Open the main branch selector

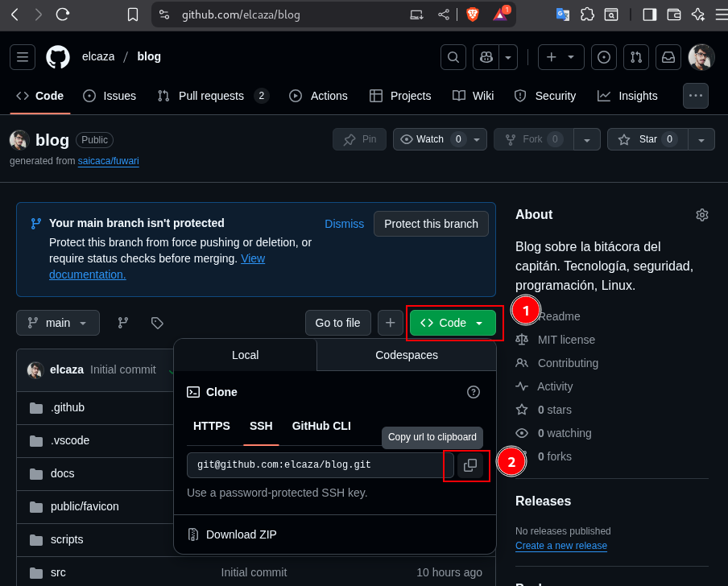point(58,323)
